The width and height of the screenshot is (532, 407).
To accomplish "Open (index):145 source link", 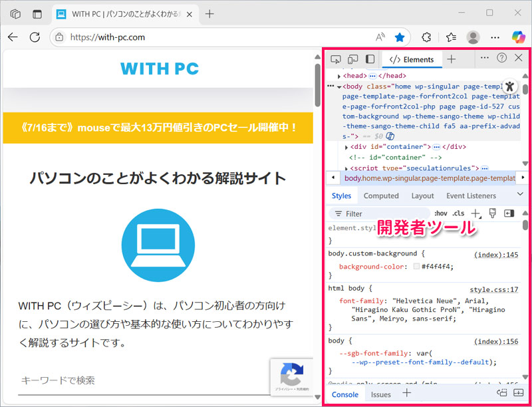I will [496, 255].
